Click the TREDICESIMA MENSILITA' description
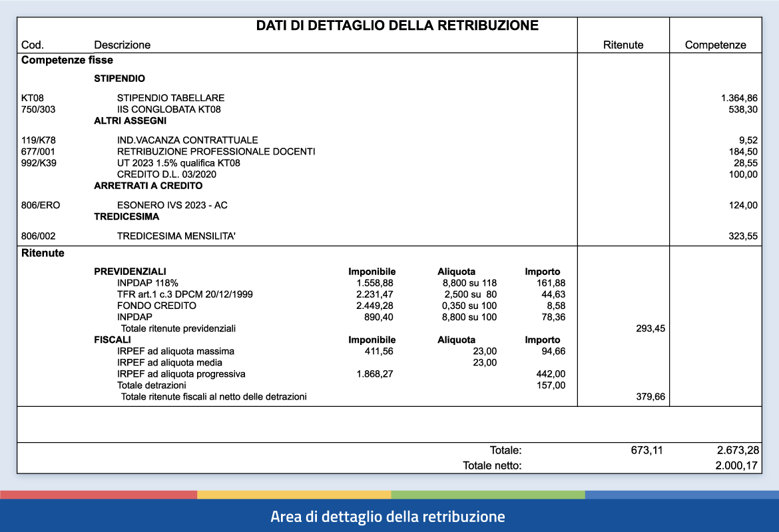The image size is (779, 532). (176, 236)
